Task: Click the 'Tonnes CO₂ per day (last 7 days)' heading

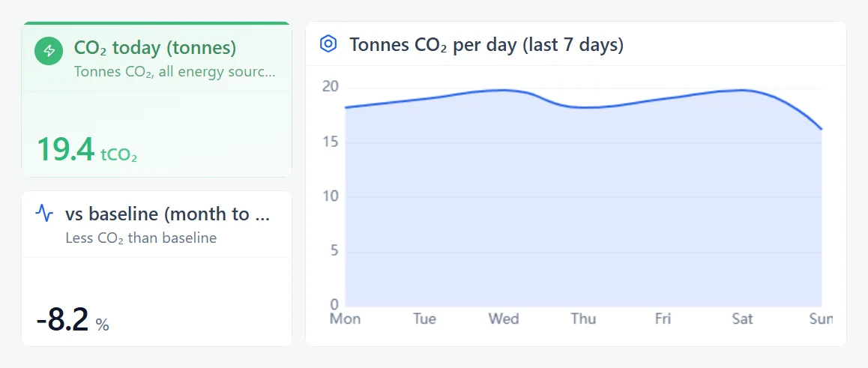Action: click(486, 44)
